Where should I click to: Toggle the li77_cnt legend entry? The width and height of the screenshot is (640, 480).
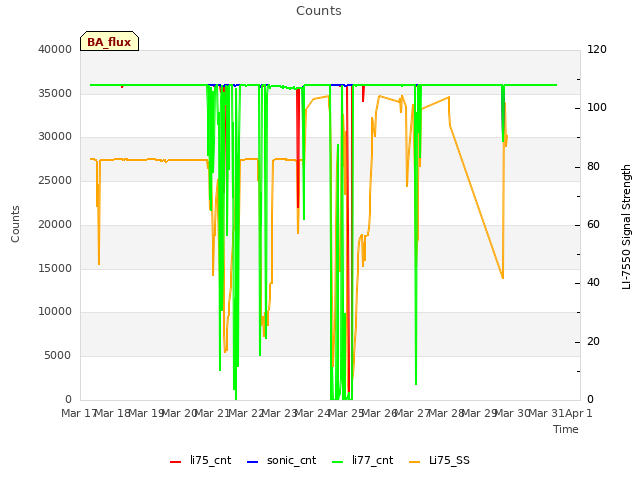click(362, 460)
